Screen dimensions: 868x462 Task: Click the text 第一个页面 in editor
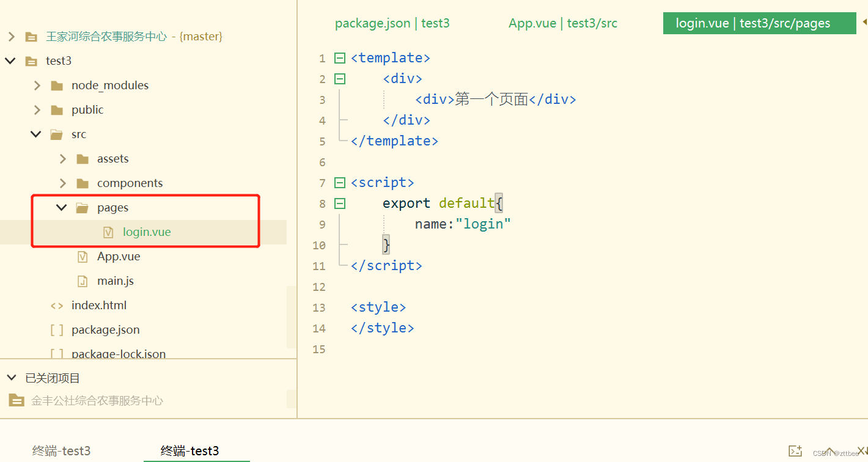[491, 100]
